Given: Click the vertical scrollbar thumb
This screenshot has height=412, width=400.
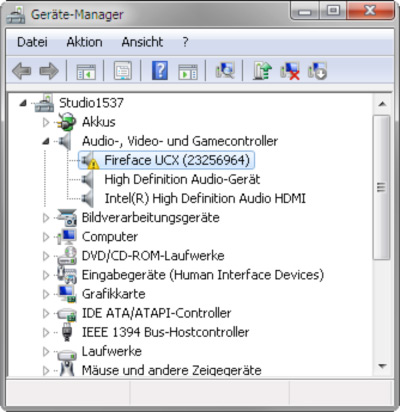Looking at the screenshot, I should click(x=382, y=187).
